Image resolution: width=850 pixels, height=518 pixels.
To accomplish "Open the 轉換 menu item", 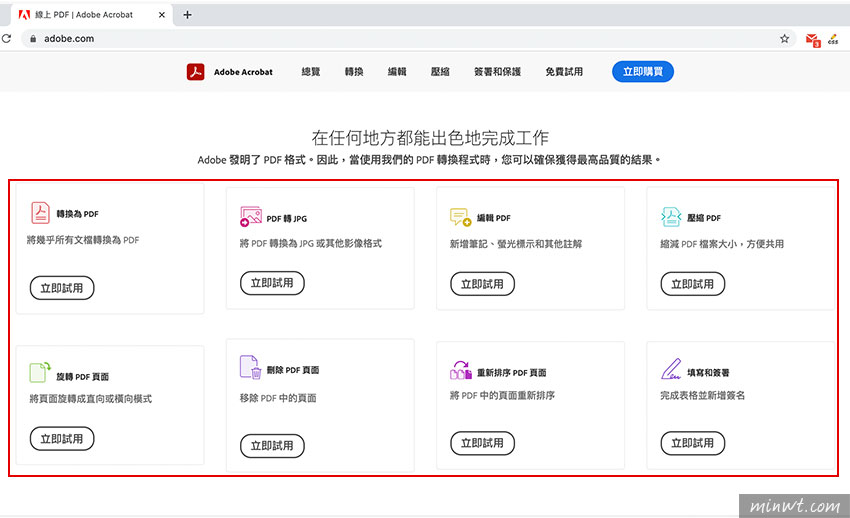I will click(354, 72).
